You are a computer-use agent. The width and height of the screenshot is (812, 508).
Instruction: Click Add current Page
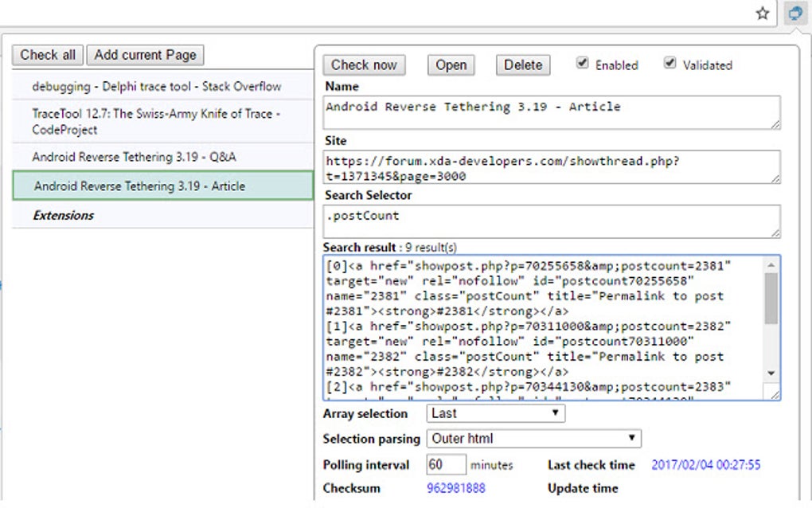point(145,55)
